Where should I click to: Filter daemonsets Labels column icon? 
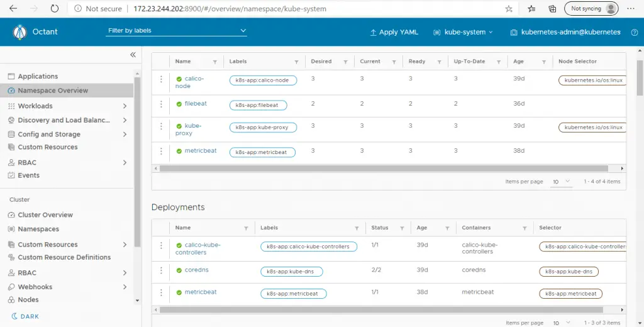297,62
